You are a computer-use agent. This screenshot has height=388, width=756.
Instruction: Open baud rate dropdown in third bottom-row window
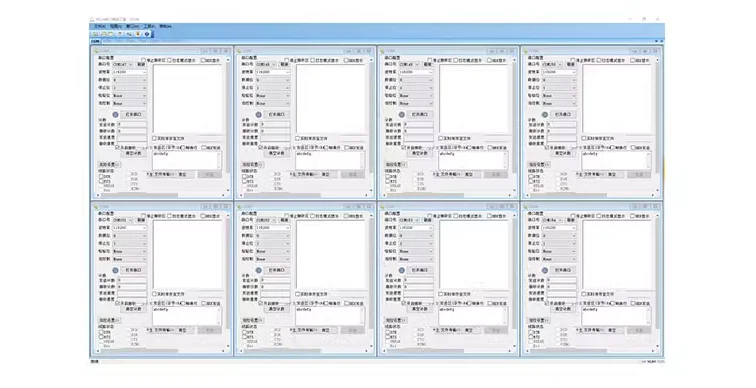416,228
